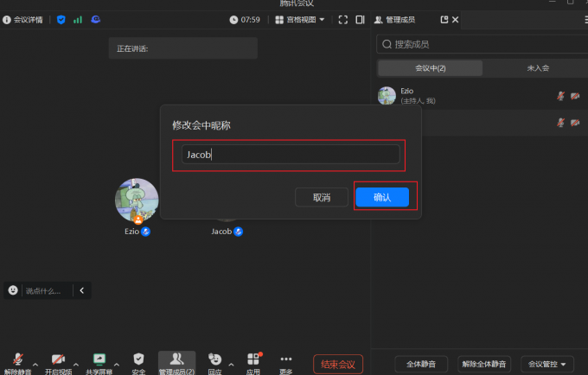Click the currently speaking banner

click(183, 48)
